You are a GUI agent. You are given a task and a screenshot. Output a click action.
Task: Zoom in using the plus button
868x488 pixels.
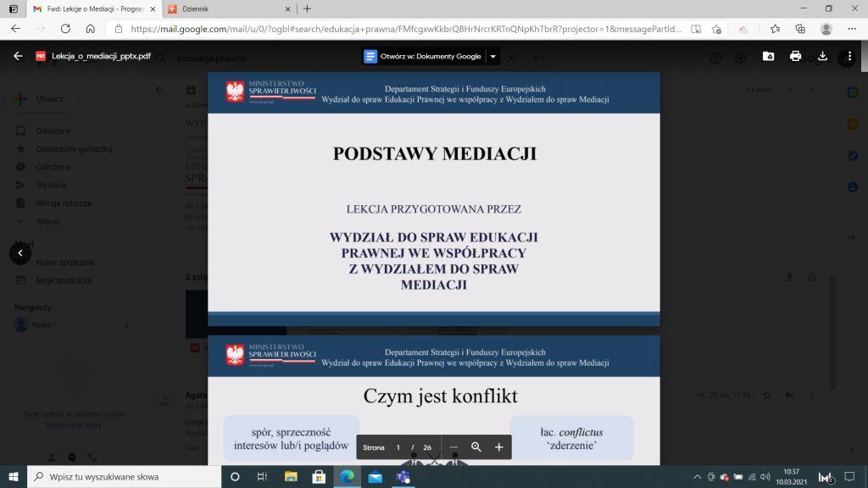(x=499, y=447)
